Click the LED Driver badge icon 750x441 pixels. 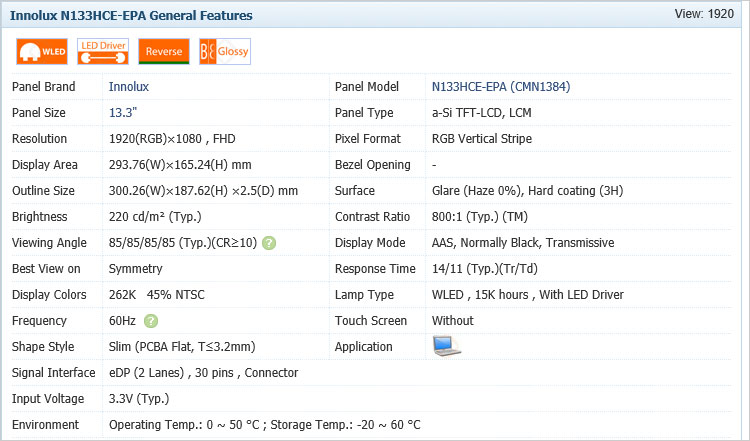point(102,51)
